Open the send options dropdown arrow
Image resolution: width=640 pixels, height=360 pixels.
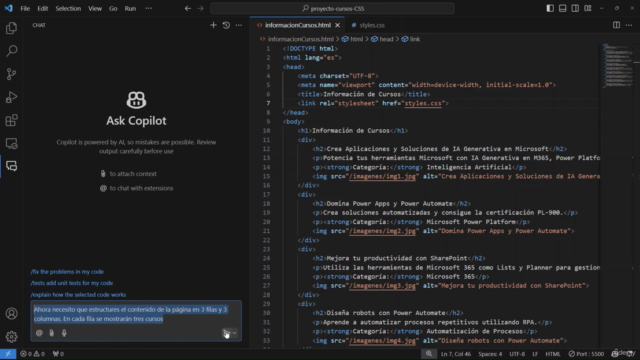point(235,333)
